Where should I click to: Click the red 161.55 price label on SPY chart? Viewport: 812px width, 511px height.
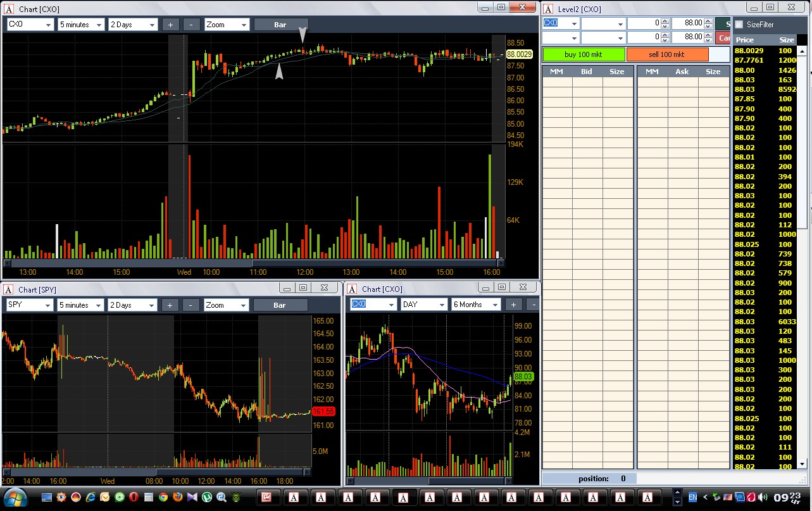(323, 412)
